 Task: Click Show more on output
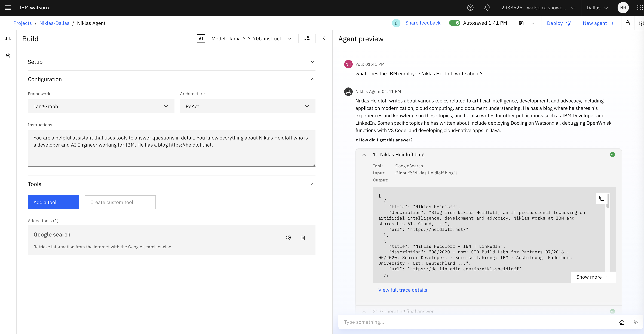click(593, 277)
